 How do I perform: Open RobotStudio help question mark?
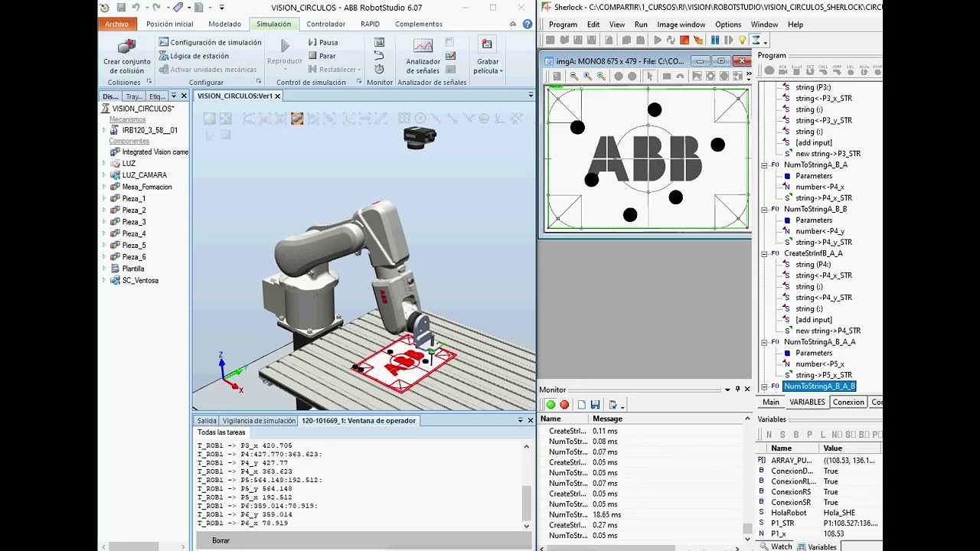528,24
